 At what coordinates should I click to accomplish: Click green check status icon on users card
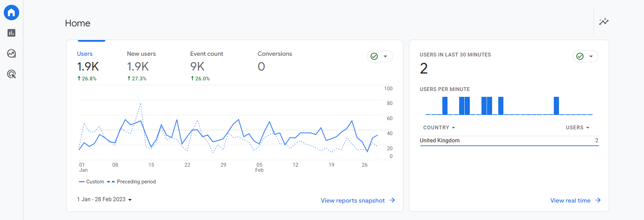coord(374,56)
